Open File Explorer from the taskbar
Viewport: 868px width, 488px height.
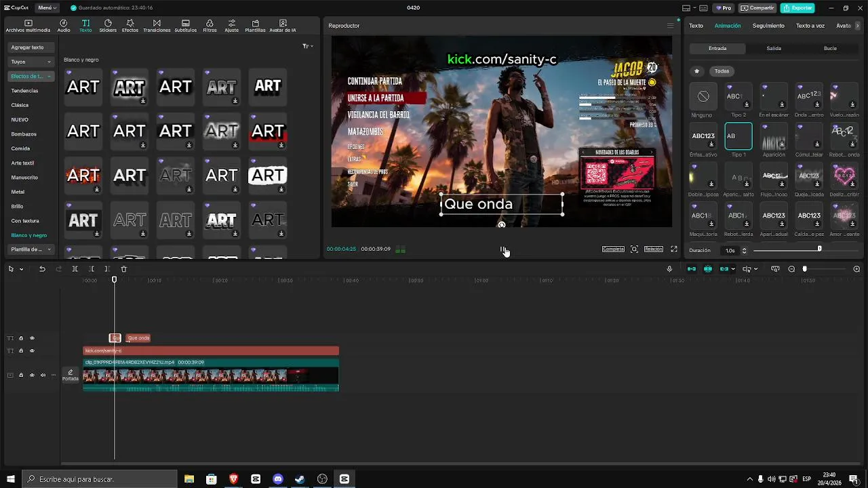coord(189,479)
